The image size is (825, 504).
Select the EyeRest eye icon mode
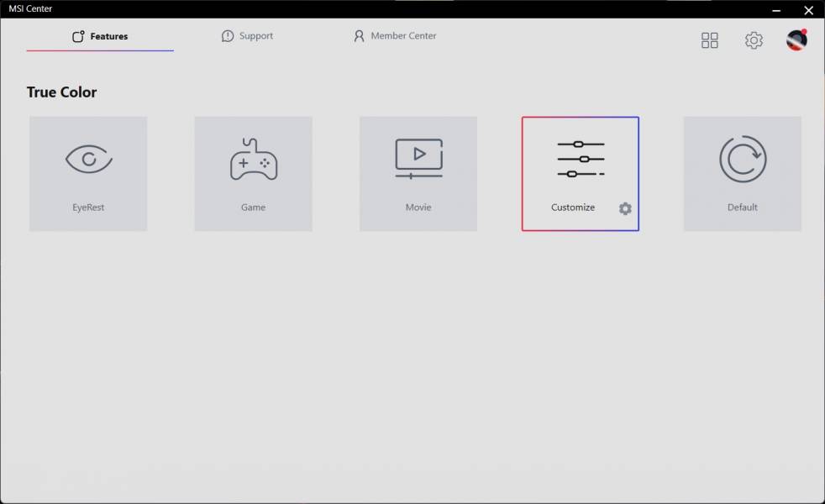88,159
